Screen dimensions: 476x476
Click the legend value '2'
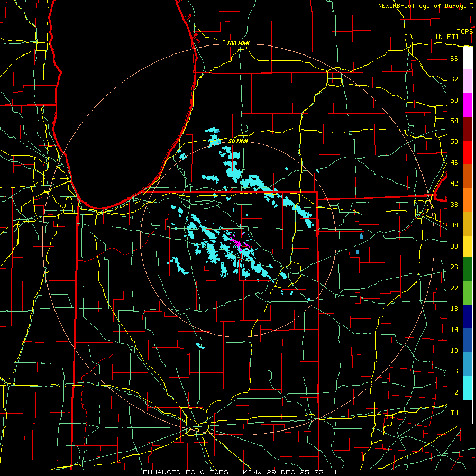456,392
